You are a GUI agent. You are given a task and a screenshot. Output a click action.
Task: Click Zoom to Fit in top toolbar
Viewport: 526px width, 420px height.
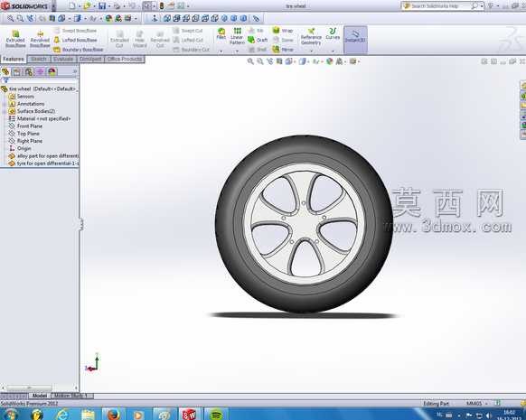tap(11, 18)
